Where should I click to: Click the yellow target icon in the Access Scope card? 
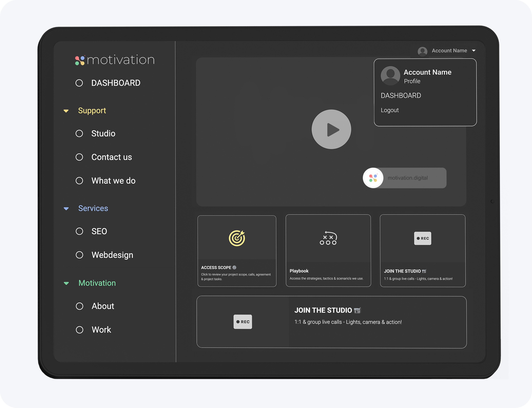coord(237,238)
